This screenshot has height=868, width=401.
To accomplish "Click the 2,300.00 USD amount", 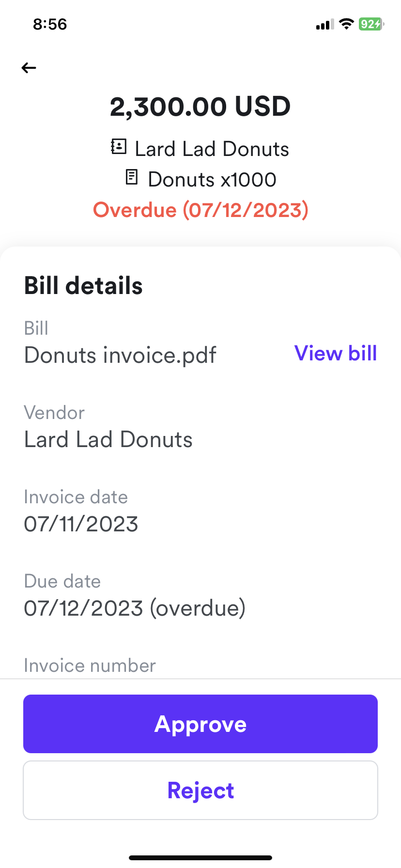I will point(200,107).
